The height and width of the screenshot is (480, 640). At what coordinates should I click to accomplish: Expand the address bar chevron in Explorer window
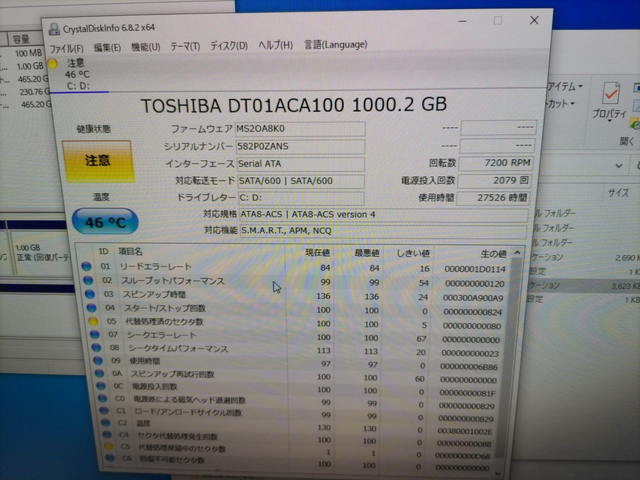(x=619, y=166)
